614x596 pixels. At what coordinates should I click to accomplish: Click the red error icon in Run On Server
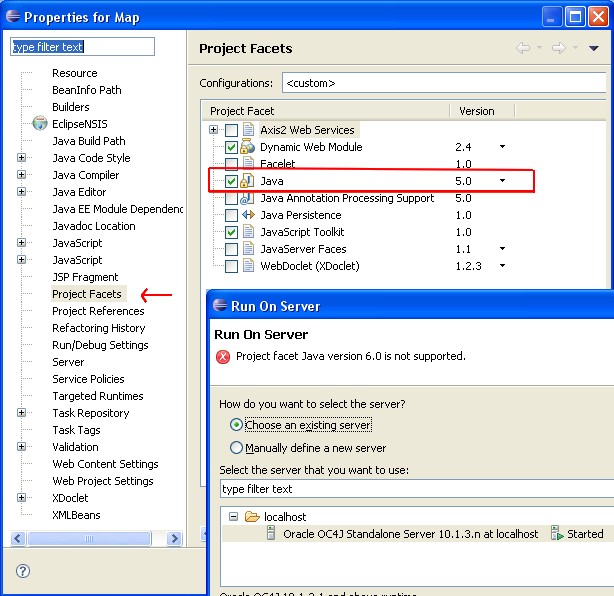[x=223, y=356]
